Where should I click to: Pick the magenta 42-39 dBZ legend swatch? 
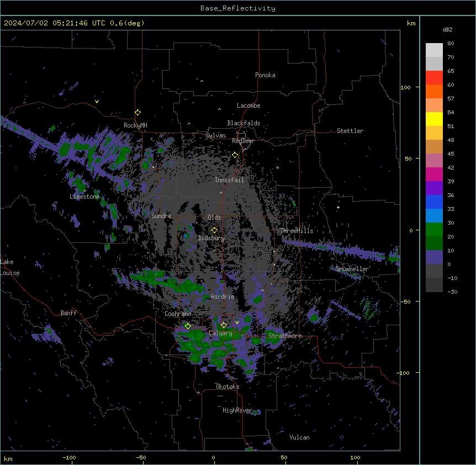point(434,174)
